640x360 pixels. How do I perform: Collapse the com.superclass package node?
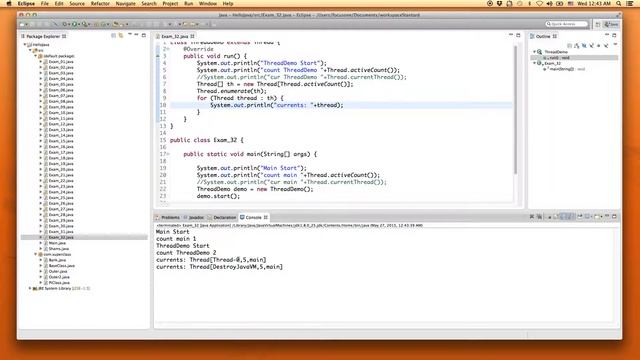[36, 254]
